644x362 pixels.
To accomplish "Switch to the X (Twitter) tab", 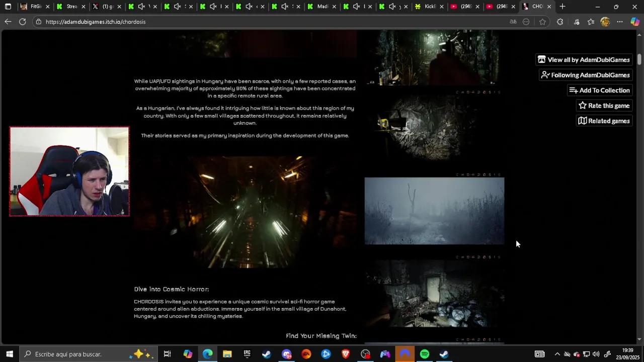I will point(107,7).
